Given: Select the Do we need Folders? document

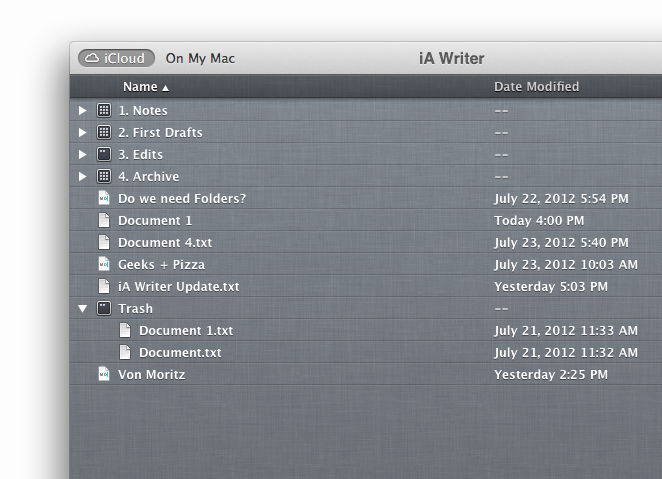Looking at the screenshot, I should (366, 198).
